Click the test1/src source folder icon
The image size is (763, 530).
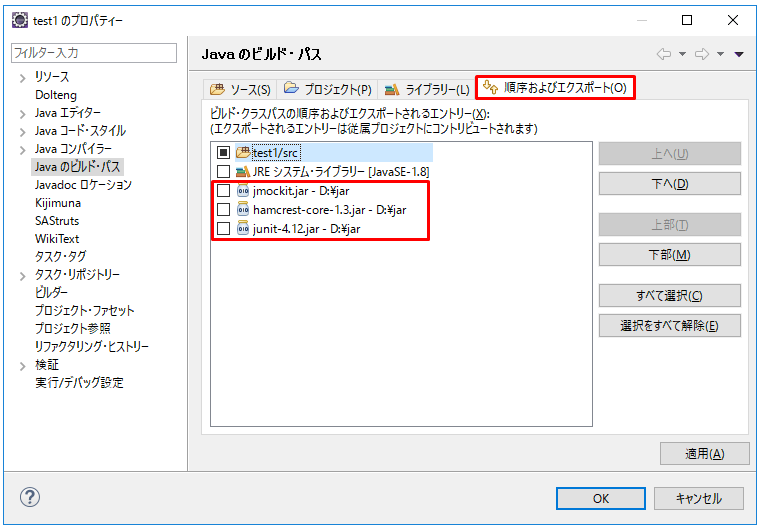coord(243,153)
